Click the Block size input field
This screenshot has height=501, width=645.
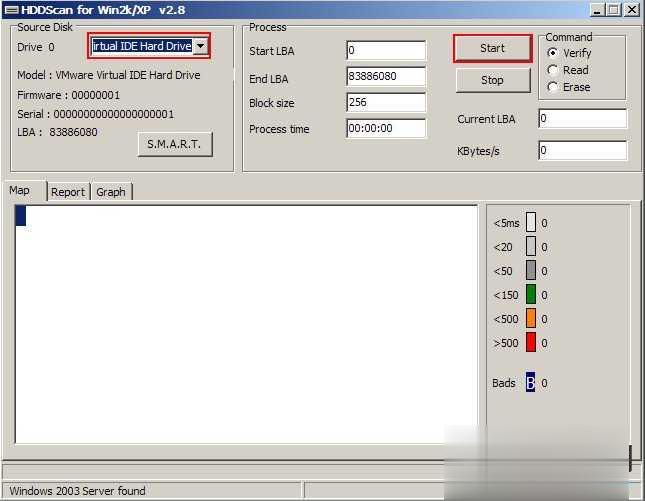click(386, 102)
